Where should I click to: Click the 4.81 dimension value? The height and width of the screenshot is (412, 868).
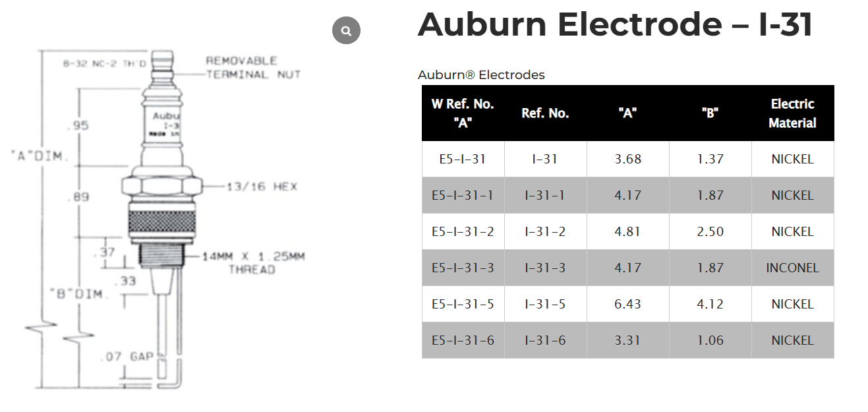(627, 231)
